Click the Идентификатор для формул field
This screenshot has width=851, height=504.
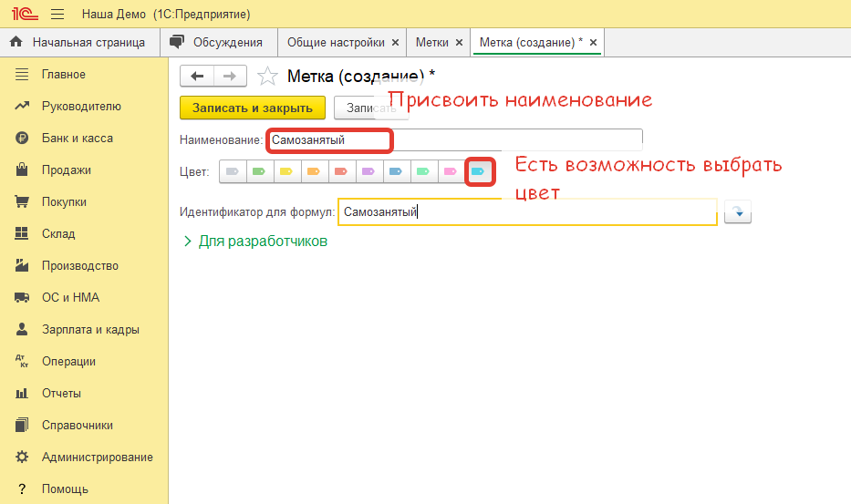point(526,212)
